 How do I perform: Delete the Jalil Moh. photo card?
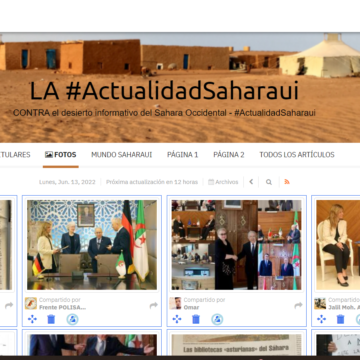click(x=340, y=319)
